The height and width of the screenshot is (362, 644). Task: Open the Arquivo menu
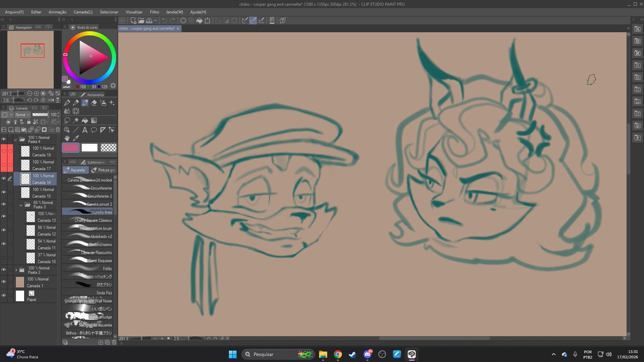(13, 11)
